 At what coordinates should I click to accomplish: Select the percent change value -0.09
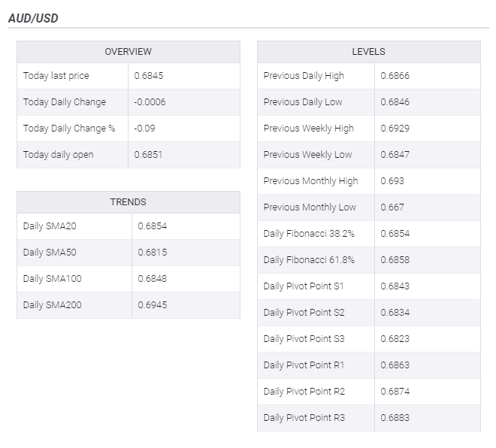(x=144, y=129)
